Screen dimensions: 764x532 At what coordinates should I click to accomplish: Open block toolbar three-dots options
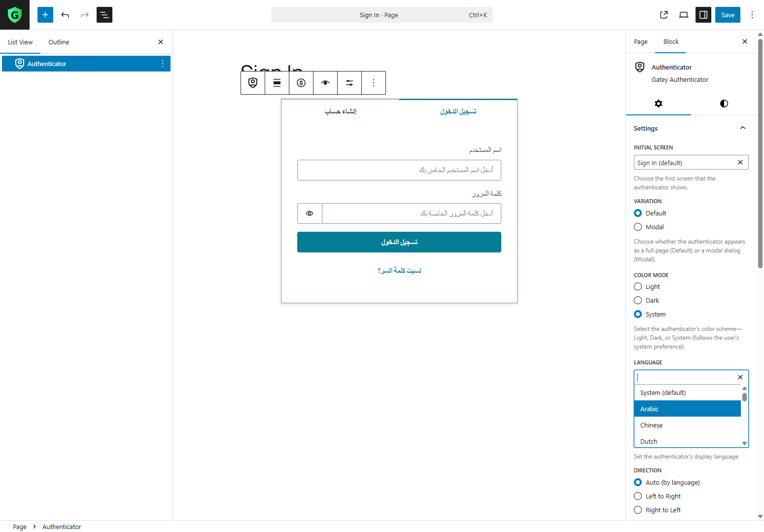(374, 83)
